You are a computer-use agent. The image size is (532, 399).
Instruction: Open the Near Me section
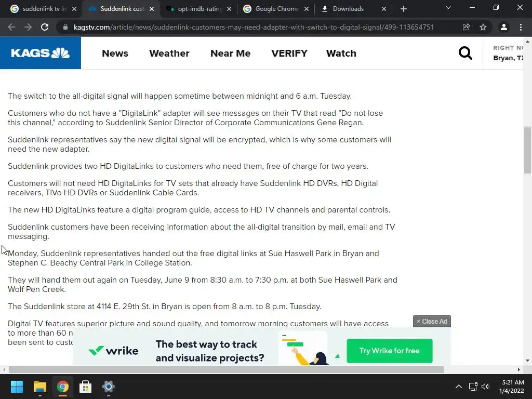[x=230, y=54]
